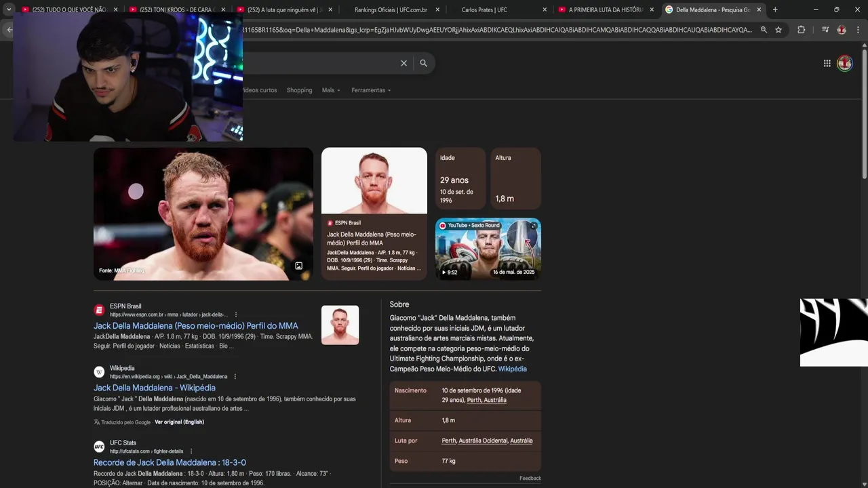Open the Google account avatar
The height and width of the screenshot is (488, 868).
844,63
